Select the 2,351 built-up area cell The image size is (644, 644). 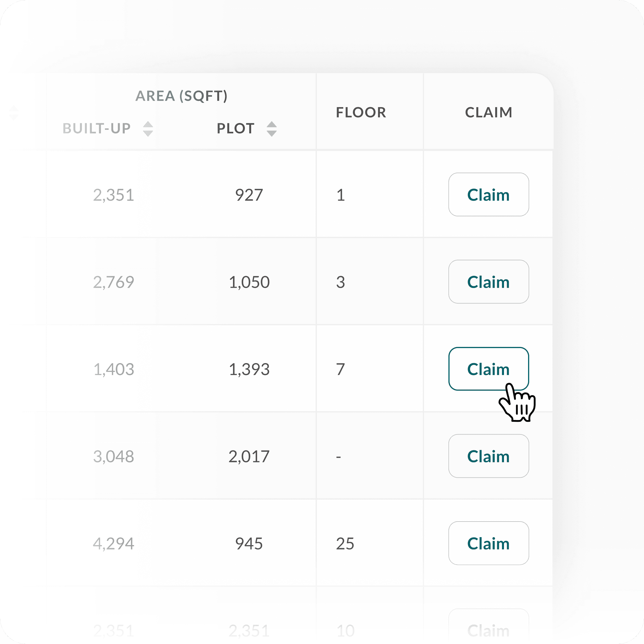tap(114, 195)
